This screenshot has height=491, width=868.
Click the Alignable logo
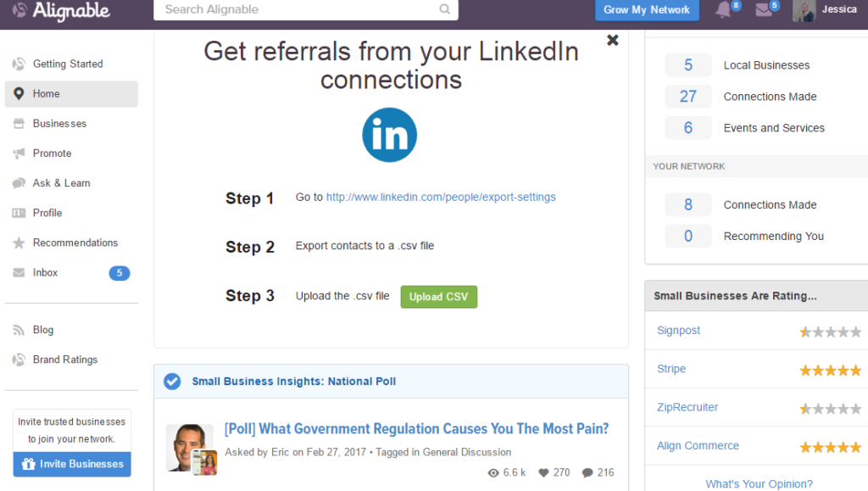(x=61, y=10)
